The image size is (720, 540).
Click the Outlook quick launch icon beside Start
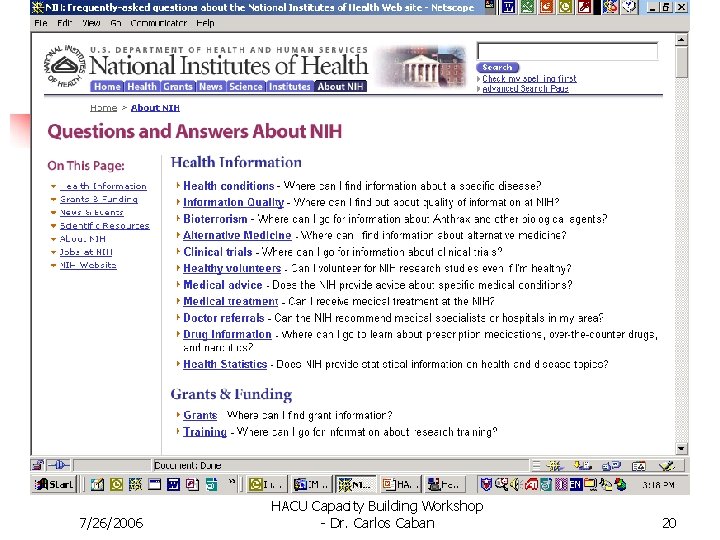click(116, 484)
